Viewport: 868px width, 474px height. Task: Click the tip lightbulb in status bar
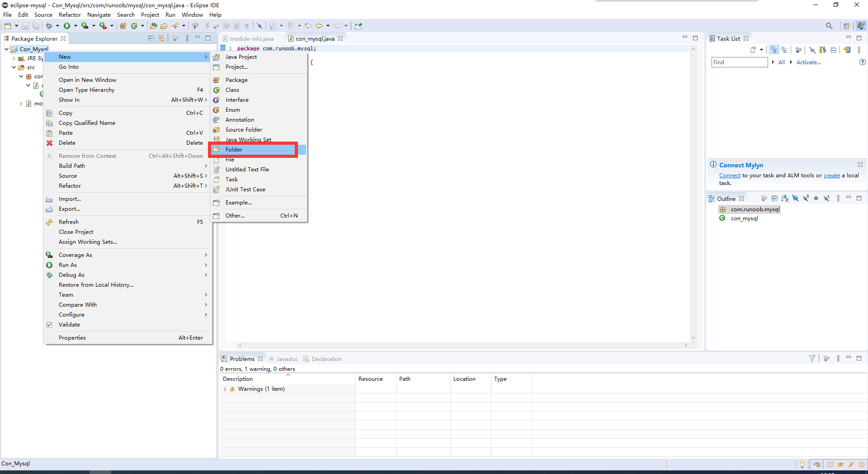point(802,465)
